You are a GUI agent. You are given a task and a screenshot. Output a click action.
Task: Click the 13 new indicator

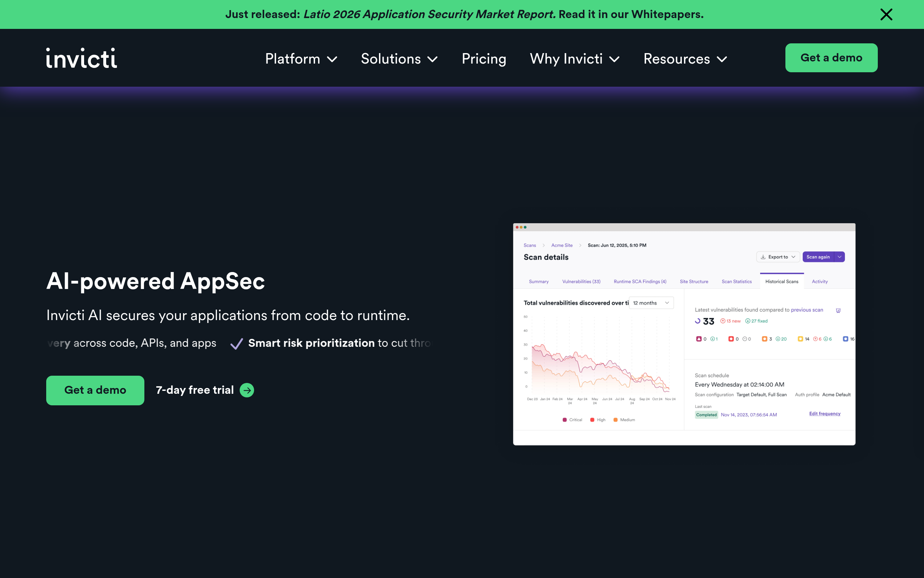tap(731, 321)
